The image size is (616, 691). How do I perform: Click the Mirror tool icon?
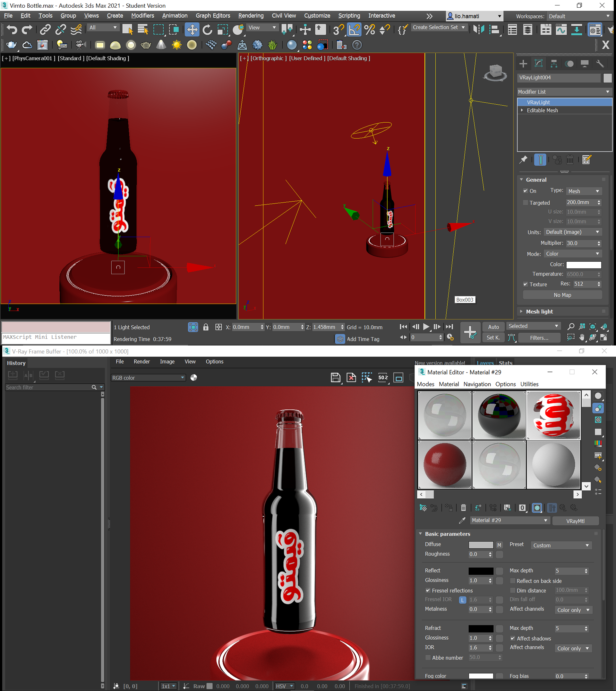479,30
